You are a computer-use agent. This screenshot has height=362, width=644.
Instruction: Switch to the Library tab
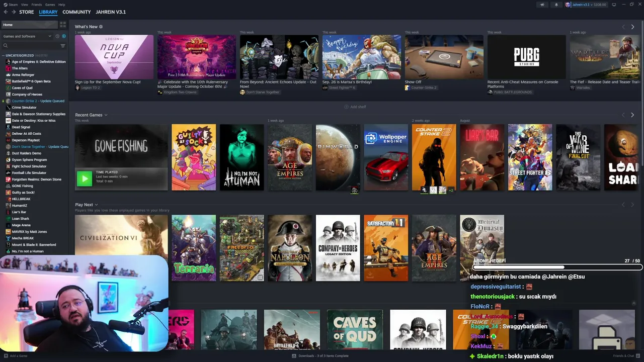click(x=48, y=12)
